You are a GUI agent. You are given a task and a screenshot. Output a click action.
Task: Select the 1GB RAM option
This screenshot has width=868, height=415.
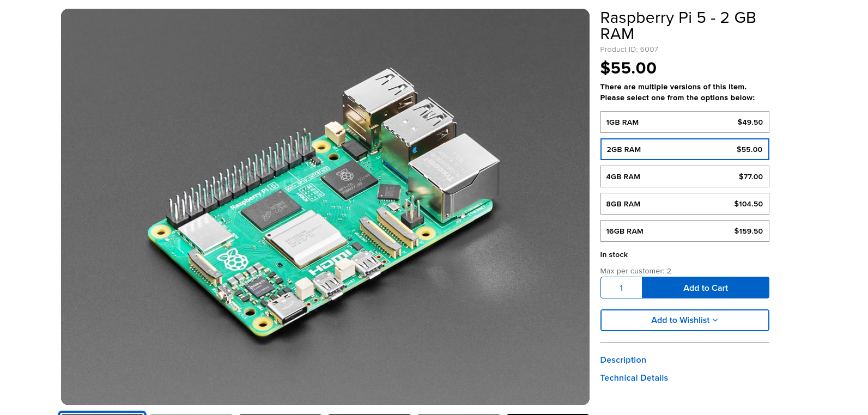(684, 122)
